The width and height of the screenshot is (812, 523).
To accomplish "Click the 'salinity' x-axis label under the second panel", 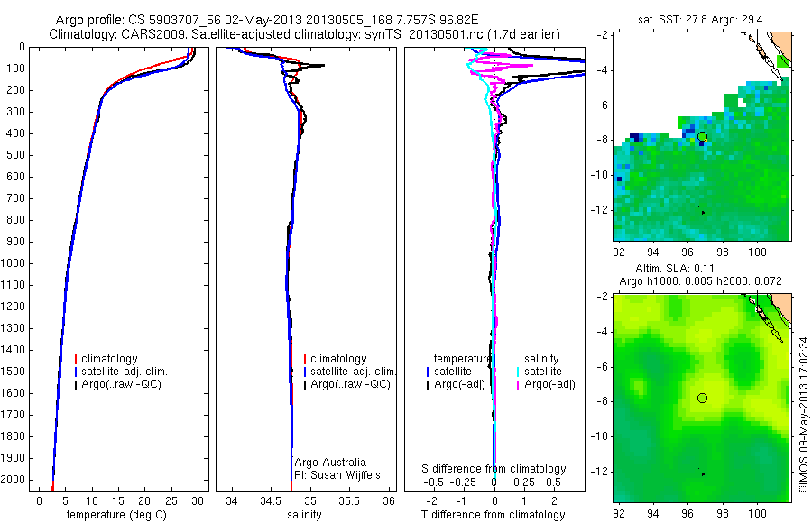I will [x=304, y=515].
